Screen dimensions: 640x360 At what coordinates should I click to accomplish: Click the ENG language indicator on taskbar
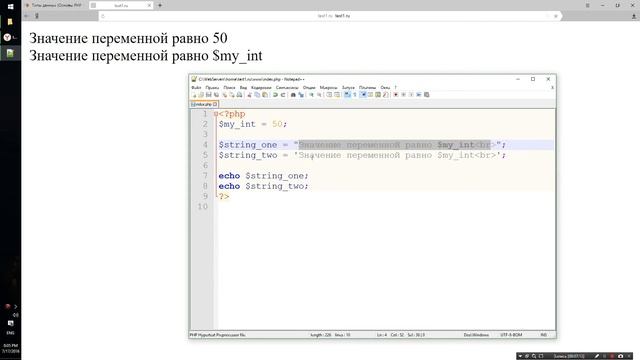(x=11, y=333)
